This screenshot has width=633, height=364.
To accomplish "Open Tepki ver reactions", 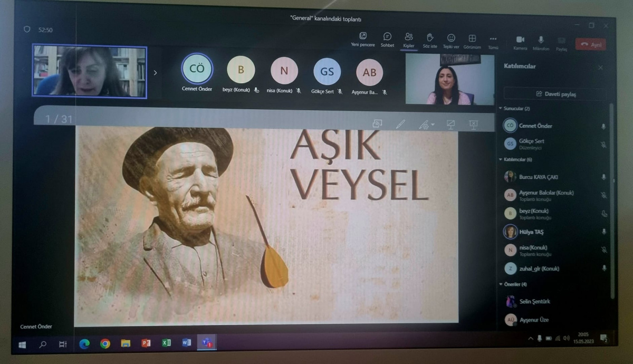I will point(451,41).
